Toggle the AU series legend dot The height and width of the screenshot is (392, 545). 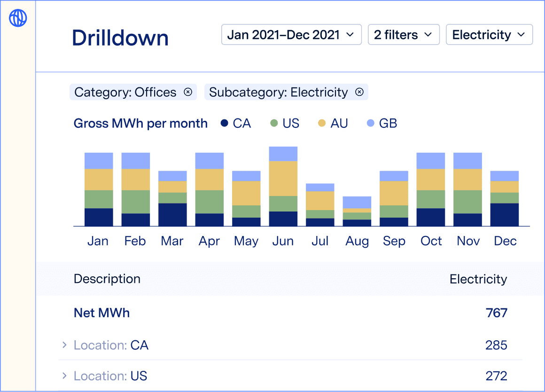pos(322,123)
